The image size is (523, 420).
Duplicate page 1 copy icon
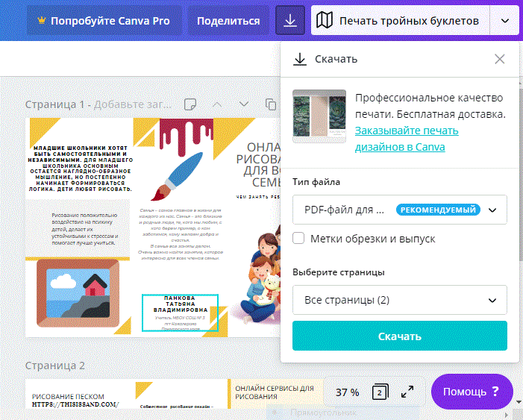(x=271, y=104)
